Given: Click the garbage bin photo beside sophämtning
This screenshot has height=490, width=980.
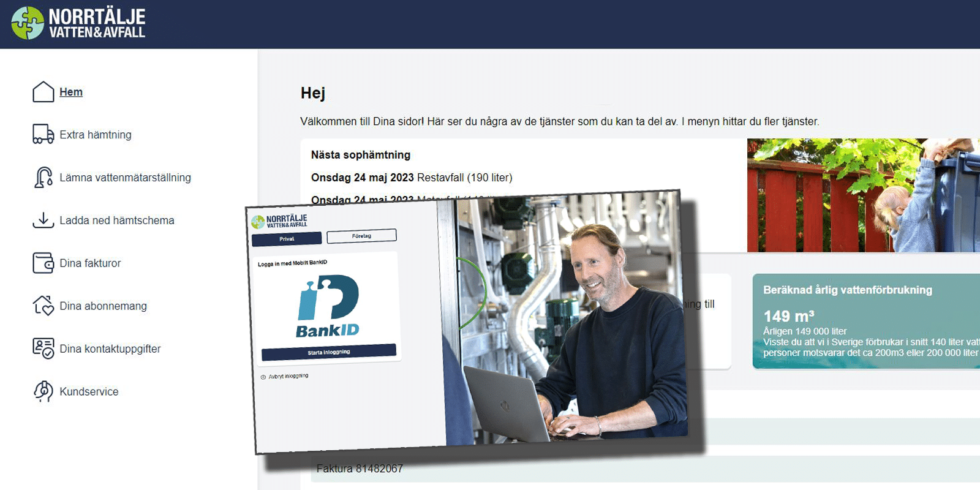Looking at the screenshot, I should pyautogui.click(x=864, y=195).
